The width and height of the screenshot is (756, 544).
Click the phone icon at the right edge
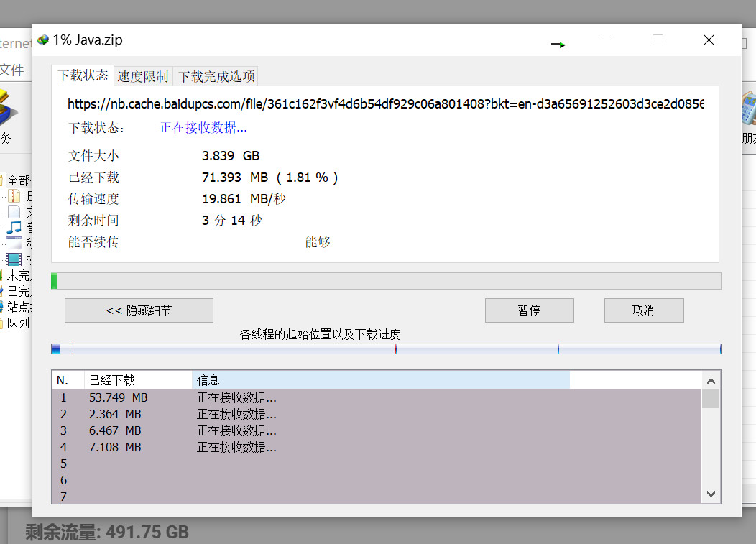(x=748, y=109)
